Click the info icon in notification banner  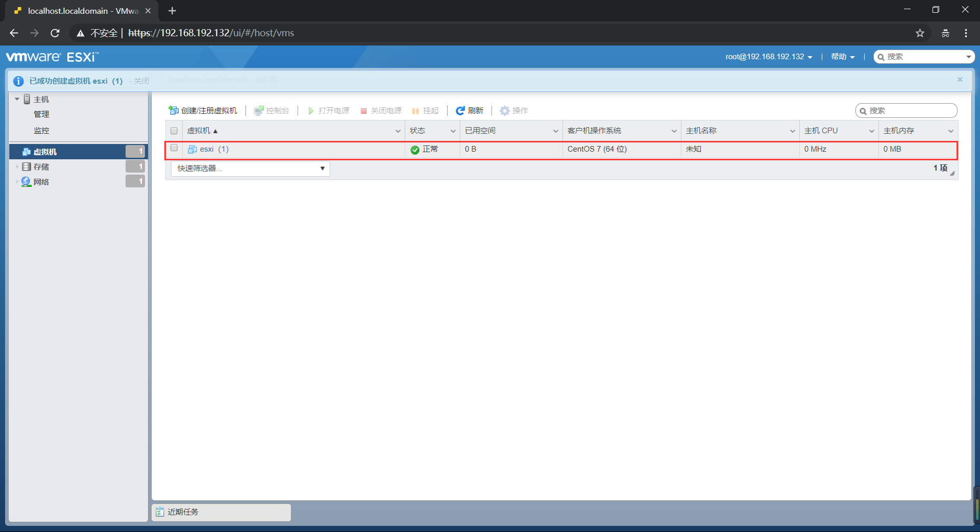[x=18, y=81]
